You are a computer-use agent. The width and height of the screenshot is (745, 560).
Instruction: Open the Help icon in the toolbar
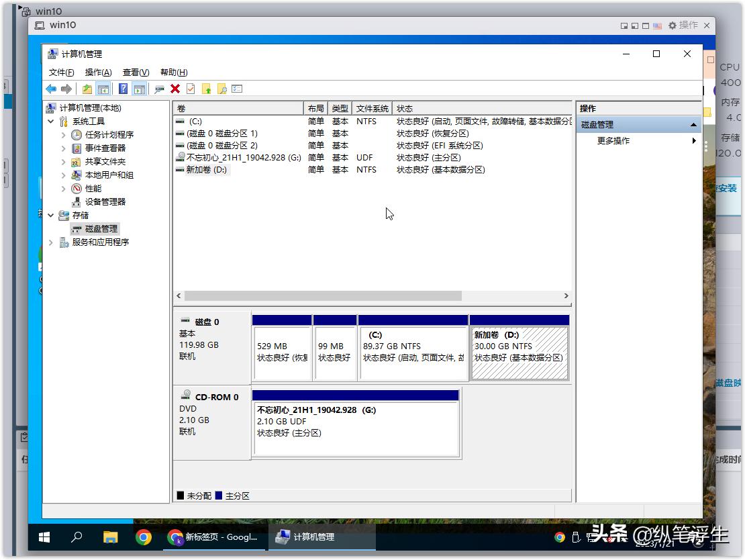coord(123,89)
